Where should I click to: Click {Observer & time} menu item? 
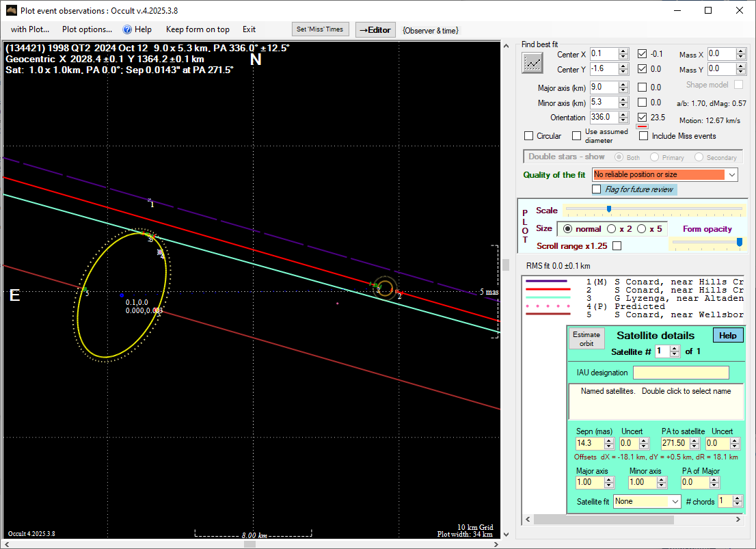(431, 30)
